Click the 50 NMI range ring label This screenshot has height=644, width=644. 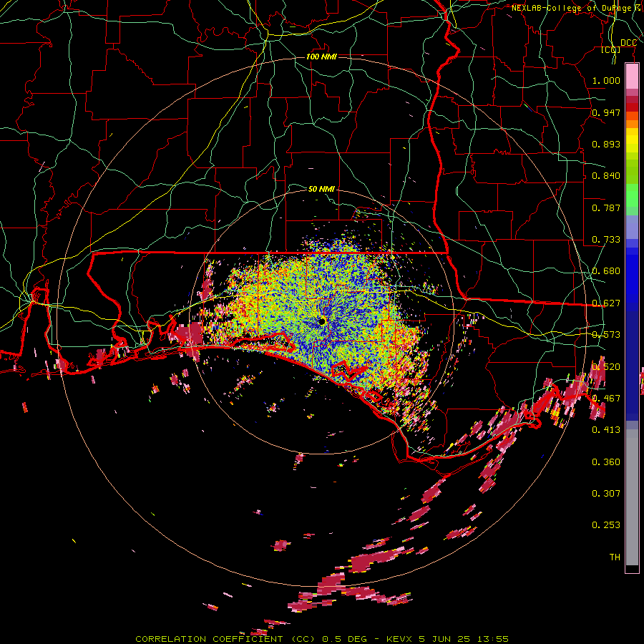click(321, 189)
